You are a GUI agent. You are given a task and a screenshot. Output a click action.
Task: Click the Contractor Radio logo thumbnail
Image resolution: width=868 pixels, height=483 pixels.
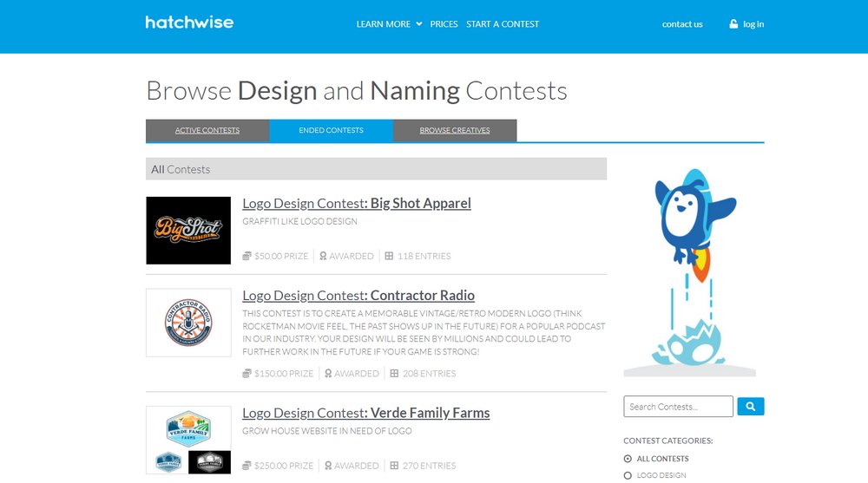pos(188,323)
